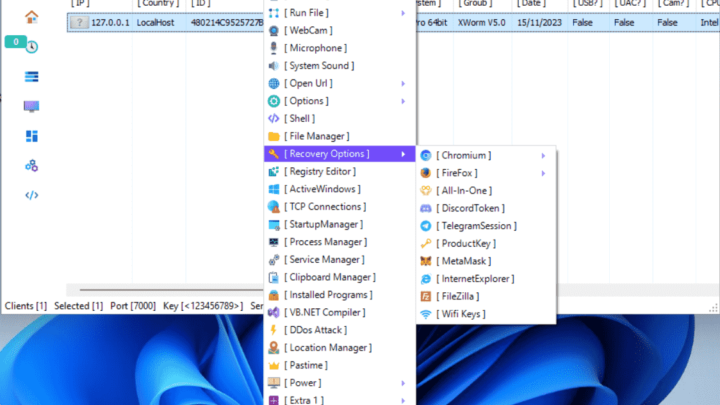Viewport: 720px width, 405px height.
Task: Click the window resize grip corner
Action: (x=713, y=309)
